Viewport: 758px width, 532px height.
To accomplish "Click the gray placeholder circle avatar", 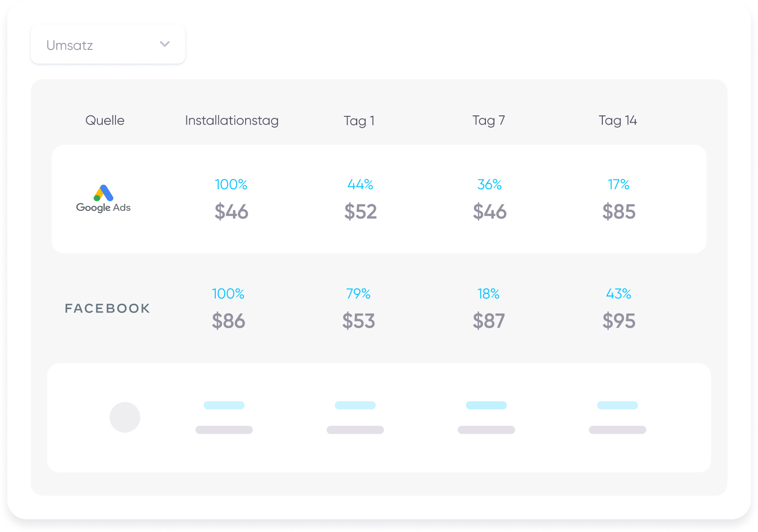I will [125, 417].
